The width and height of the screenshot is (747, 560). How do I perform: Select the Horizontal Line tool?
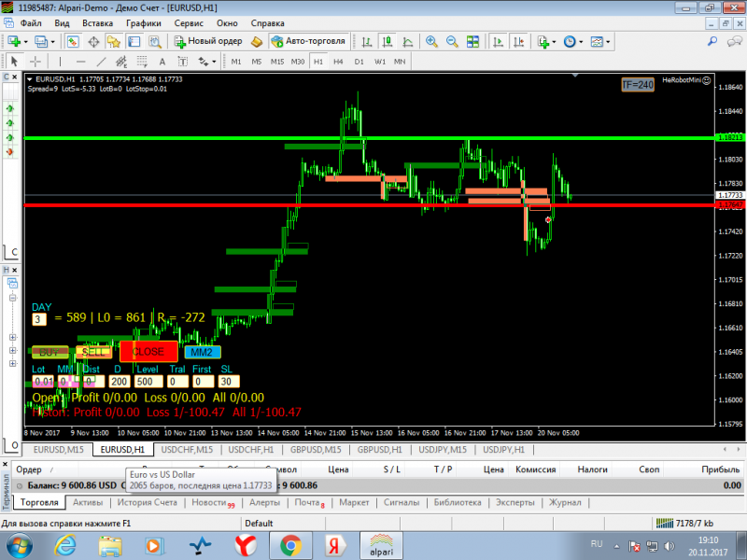[x=80, y=62]
